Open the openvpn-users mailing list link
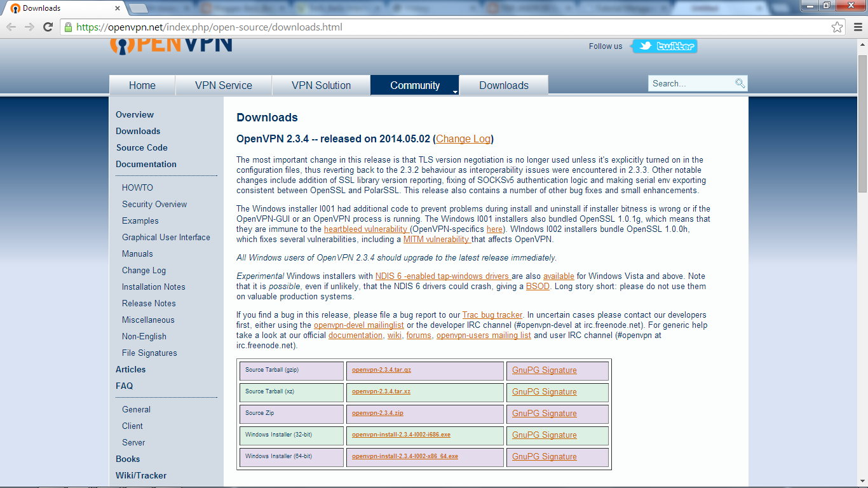The width and height of the screenshot is (868, 488). (x=484, y=335)
